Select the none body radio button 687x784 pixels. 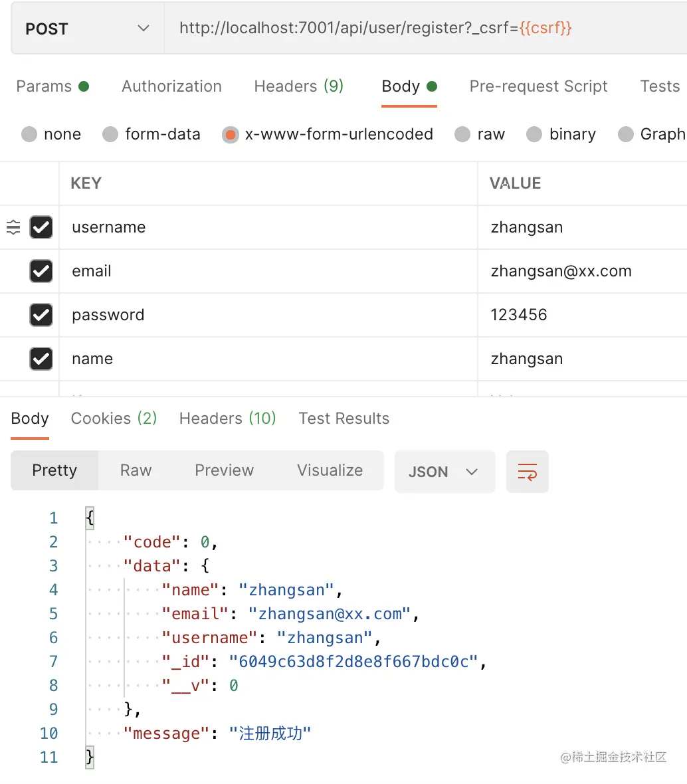(x=30, y=135)
